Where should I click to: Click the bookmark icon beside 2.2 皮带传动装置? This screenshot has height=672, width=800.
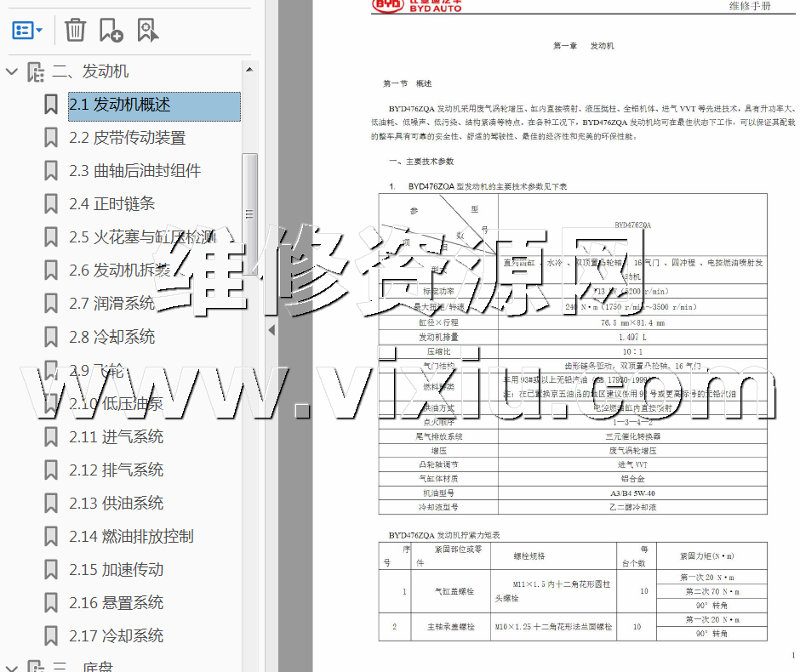(51, 138)
